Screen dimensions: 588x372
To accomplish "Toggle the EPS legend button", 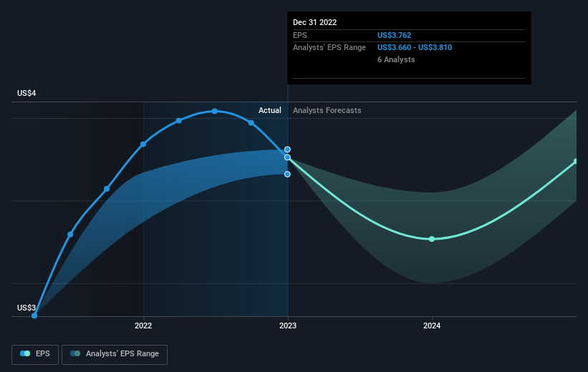I will 35,354.
